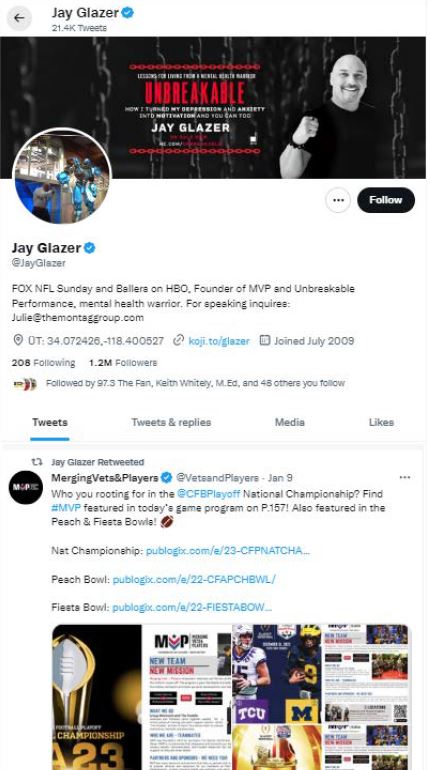The width and height of the screenshot is (430, 770).
Task: Go back using the arrow icon
Action: point(19,18)
